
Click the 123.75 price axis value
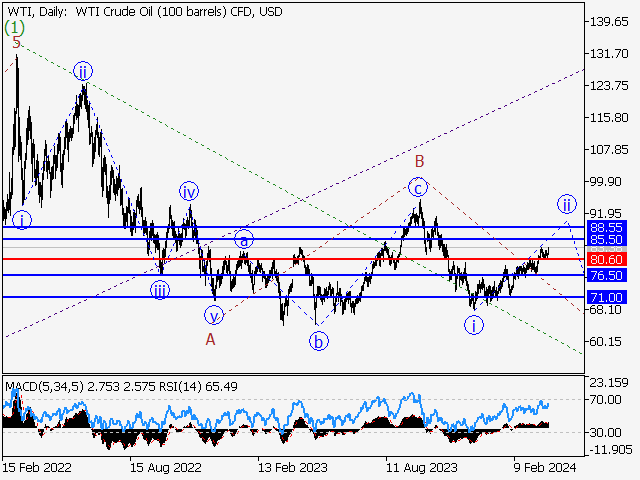[609, 86]
